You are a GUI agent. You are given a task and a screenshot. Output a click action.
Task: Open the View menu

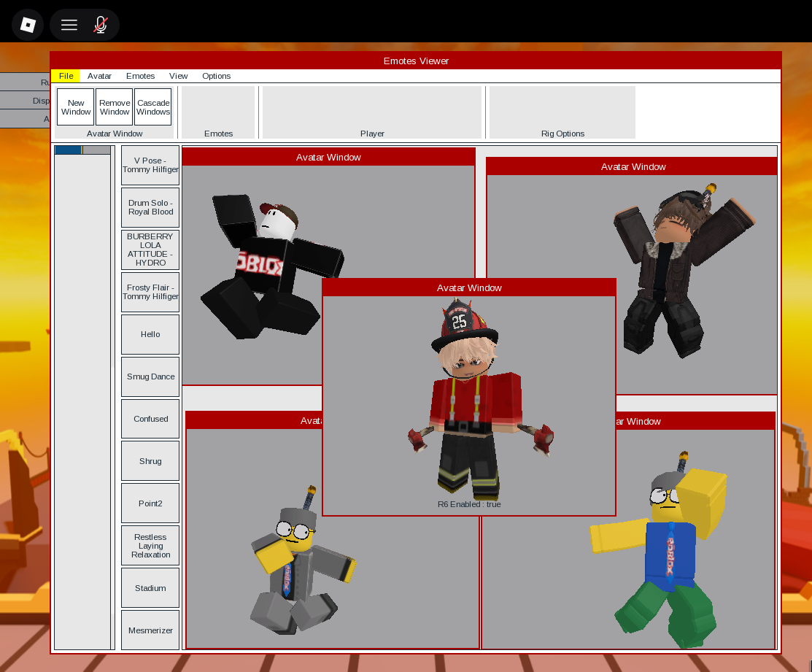pyautogui.click(x=178, y=76)
